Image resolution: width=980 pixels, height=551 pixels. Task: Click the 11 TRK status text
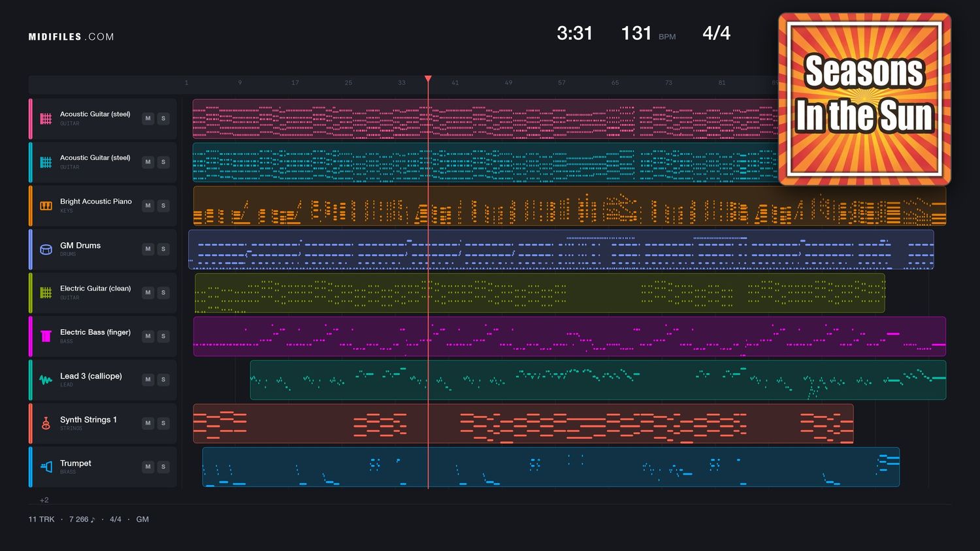pos(41,519)
